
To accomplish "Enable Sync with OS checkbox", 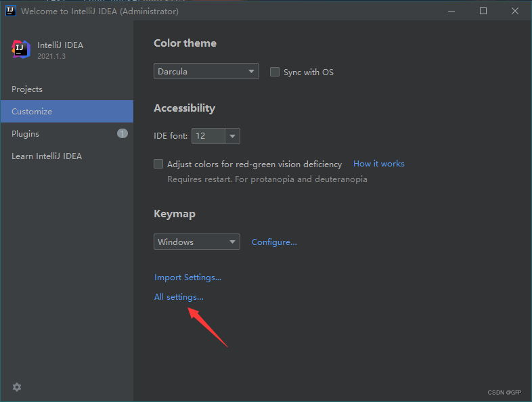I will [275, 72].
